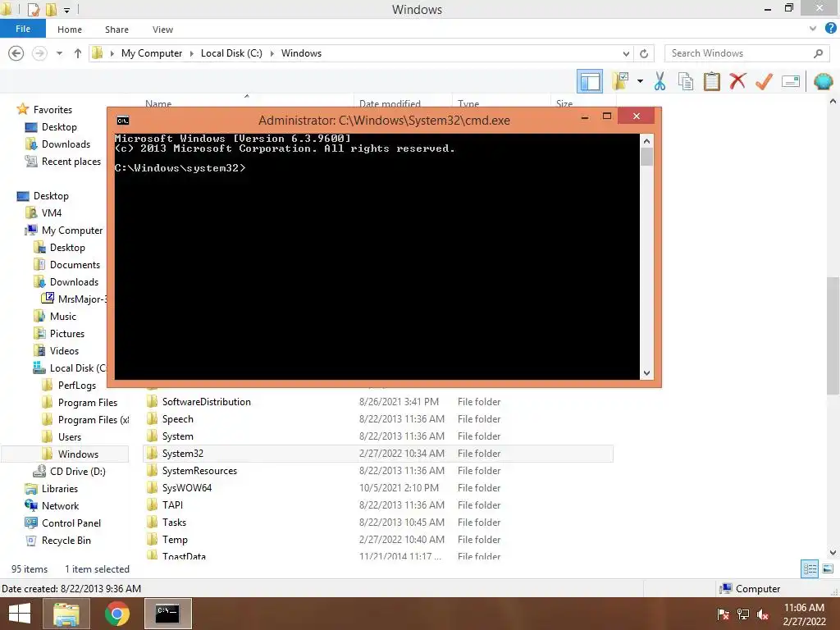Click the Name column header
840x630 pixels.
pyautogui.click(x=158, y=103)
